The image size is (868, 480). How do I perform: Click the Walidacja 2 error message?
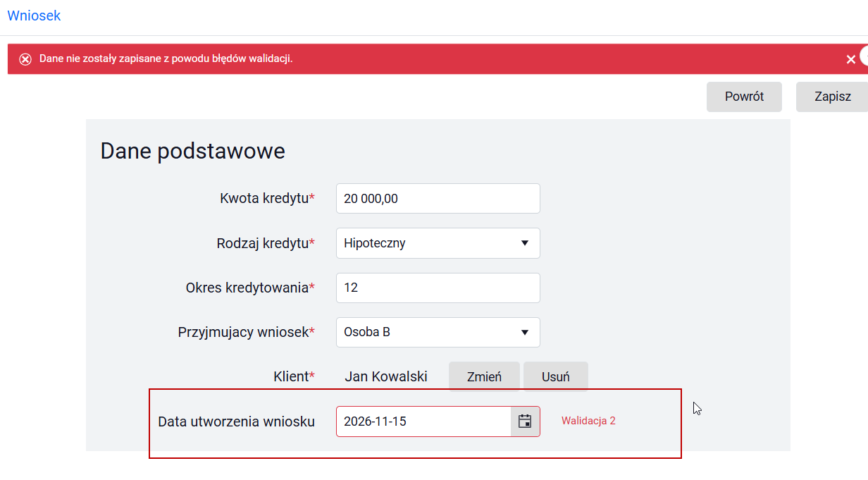click(x=588, y=421)
